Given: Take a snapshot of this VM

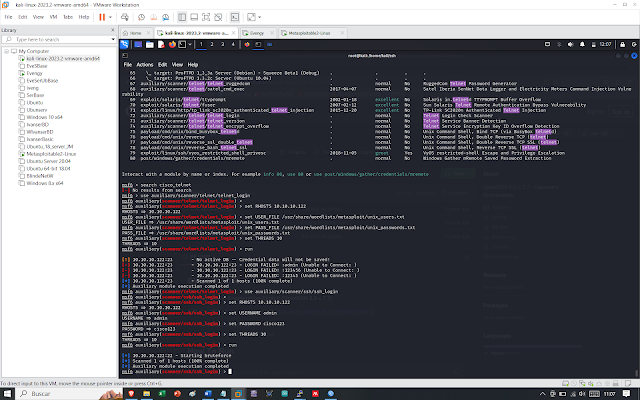Looking at the screenshot, I should pyautogui.click(x=141, y=17).
